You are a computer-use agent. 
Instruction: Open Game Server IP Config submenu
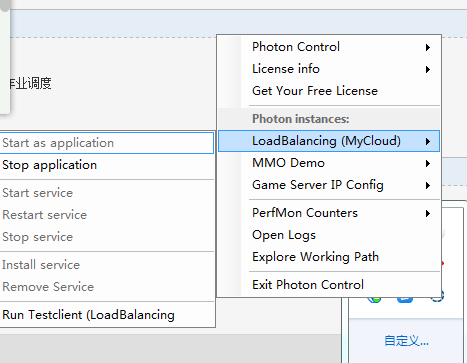[329, 185]
